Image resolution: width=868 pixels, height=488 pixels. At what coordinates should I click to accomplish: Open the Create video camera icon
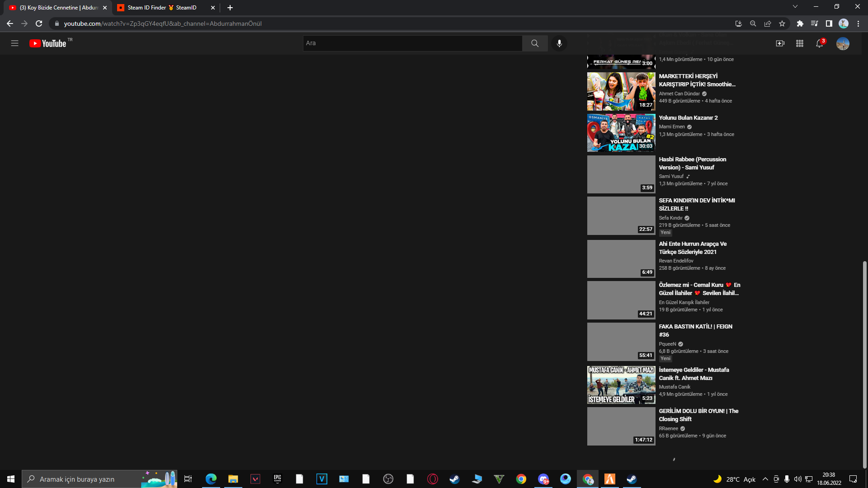pos(780,43)
